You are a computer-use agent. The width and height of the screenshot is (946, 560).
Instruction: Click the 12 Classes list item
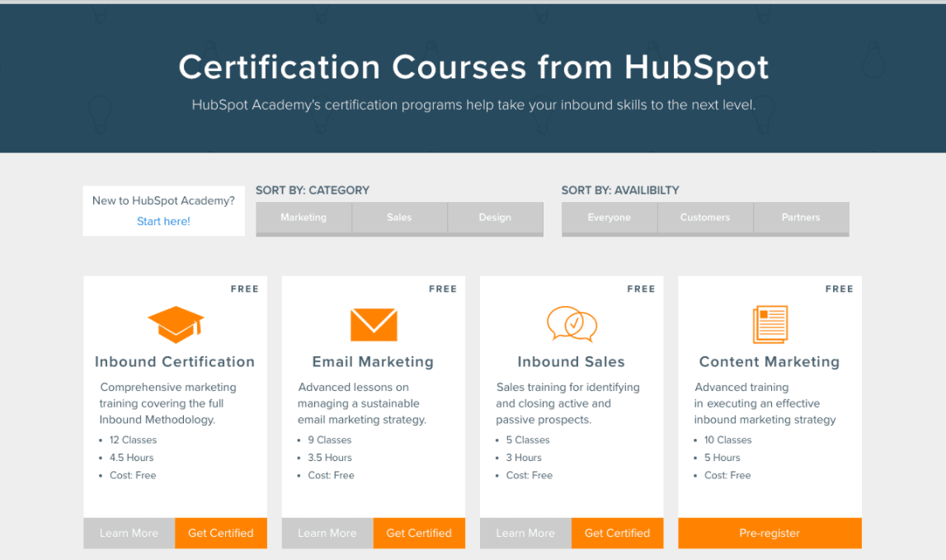click(x=134, y=440)
